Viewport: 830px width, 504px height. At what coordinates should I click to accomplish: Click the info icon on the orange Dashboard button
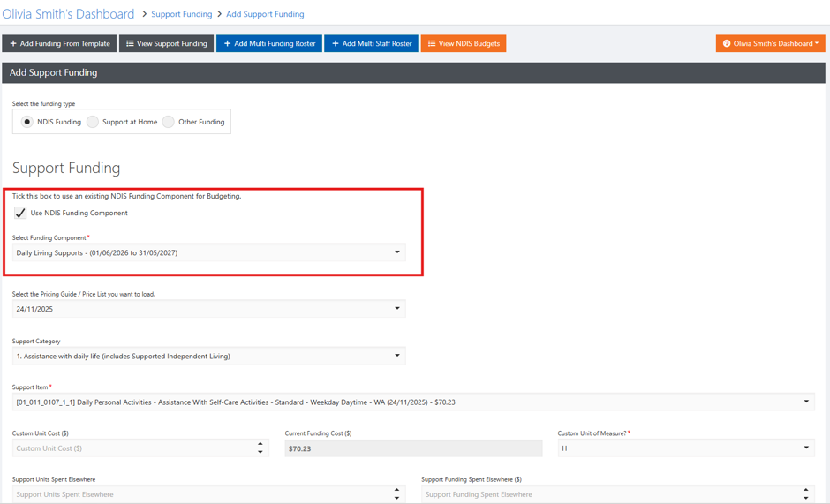726,43
